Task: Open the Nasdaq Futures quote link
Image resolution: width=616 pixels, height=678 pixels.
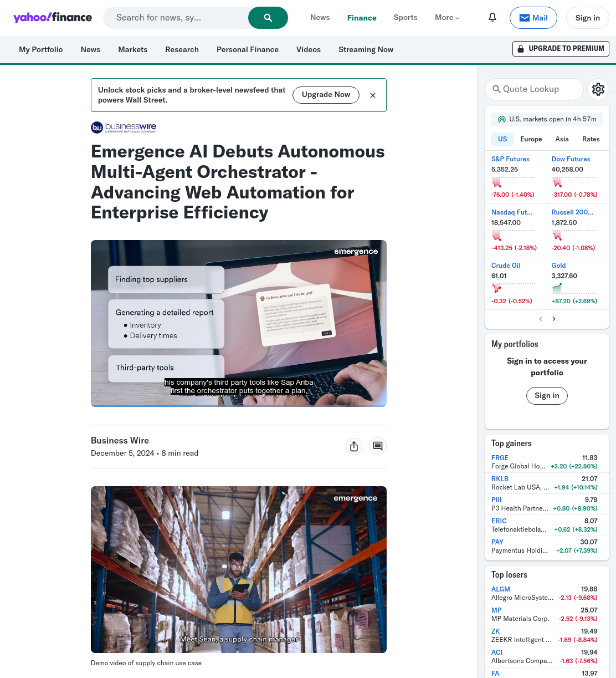Action: pos(512,212)
